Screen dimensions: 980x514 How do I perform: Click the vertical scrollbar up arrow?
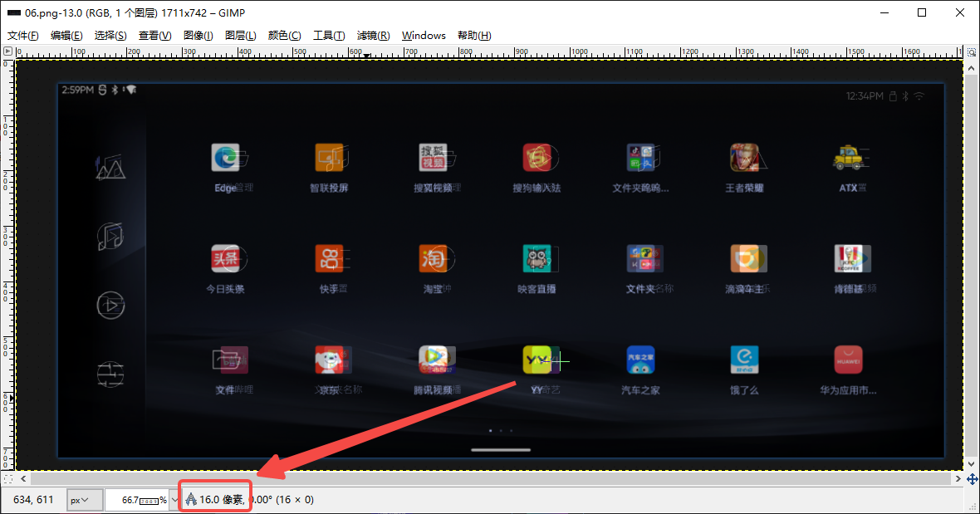point(971,68)
